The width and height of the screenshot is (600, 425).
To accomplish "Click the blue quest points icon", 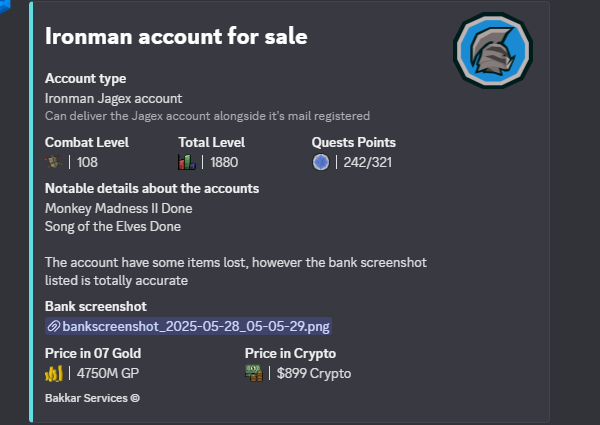I will [x=321, y=162].
